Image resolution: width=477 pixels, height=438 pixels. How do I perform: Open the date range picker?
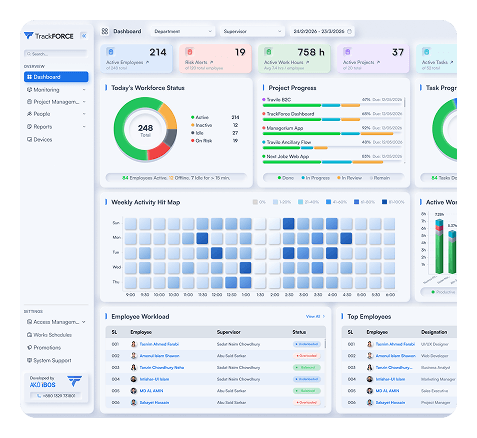(x=322, y=31)
